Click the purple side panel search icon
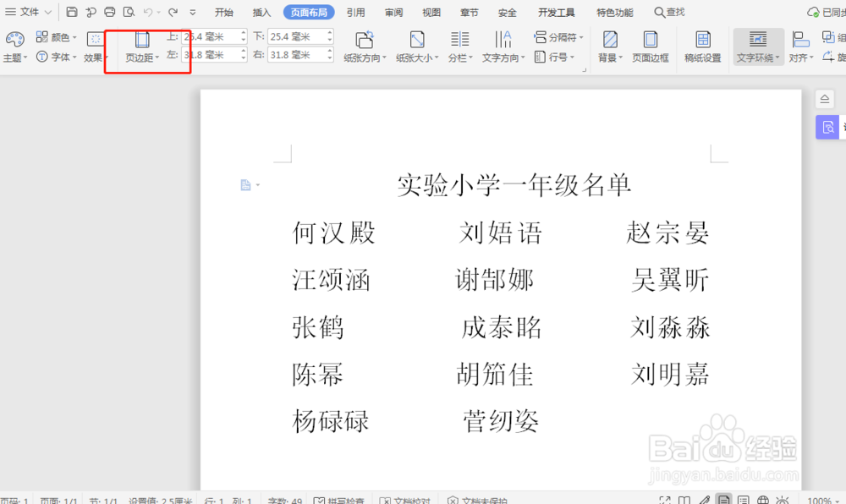Screen dimensions: 846x504 (827, 127)
